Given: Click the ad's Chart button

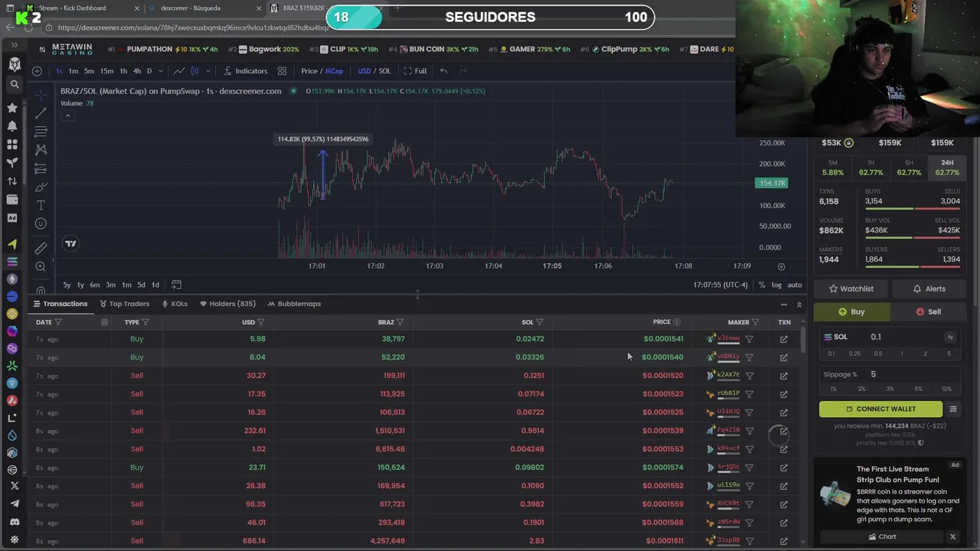Looking at the screenshot, I should pos(881,536).
